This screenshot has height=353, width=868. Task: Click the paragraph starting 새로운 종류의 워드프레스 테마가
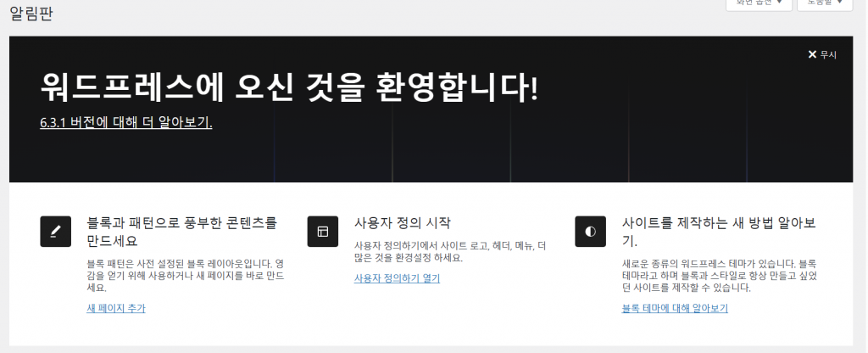coord(720,275)
